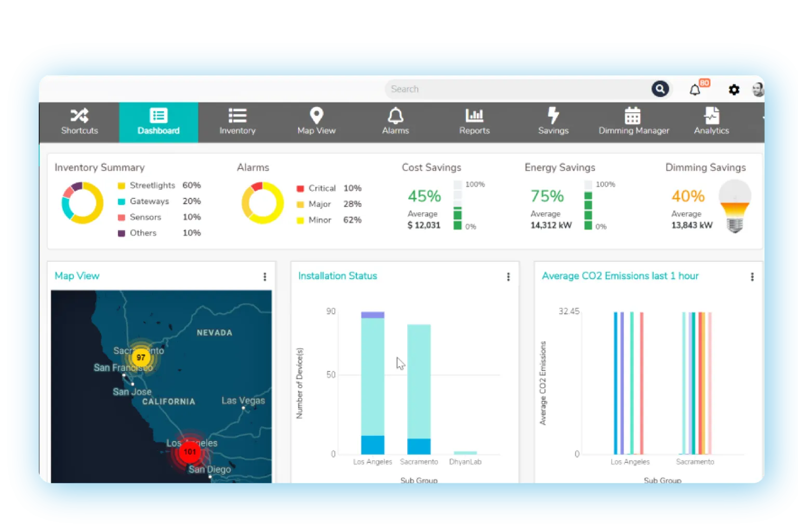The image size is (798, 532).
Task: Open Installation Status panel options menu
Action: tap(509, 277)
